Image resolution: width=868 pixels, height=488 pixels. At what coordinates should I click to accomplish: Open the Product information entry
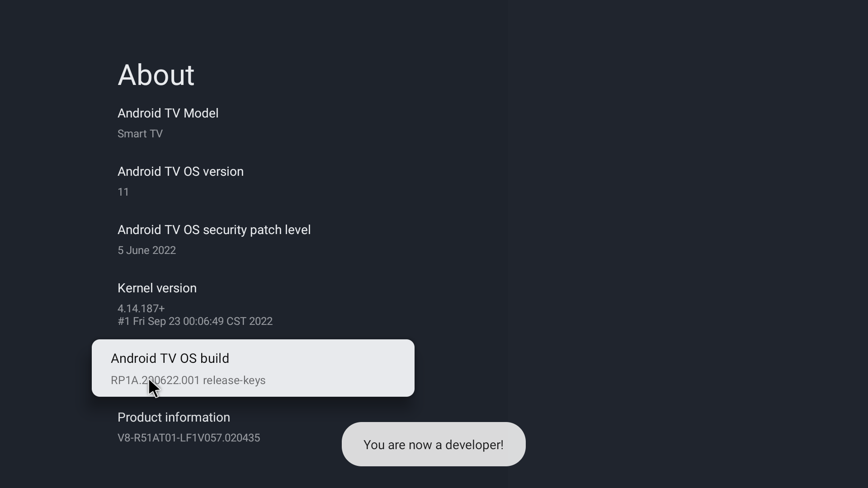point(174,418)
